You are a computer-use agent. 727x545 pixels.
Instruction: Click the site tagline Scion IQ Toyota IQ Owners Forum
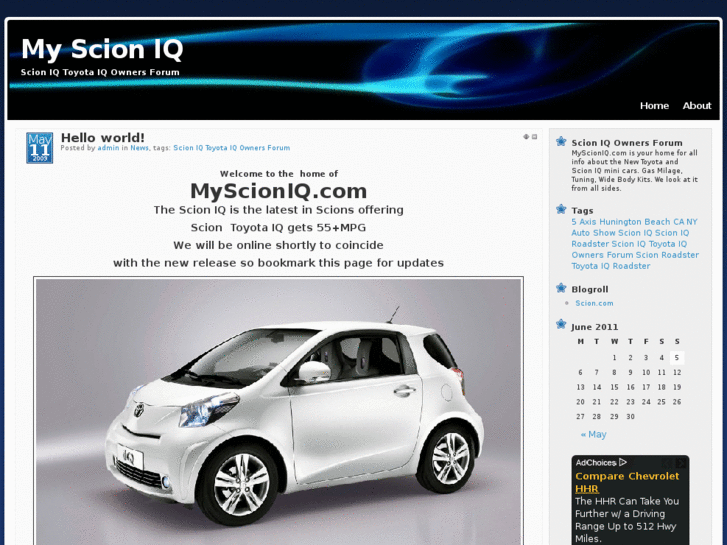click(x=100, y=72)
